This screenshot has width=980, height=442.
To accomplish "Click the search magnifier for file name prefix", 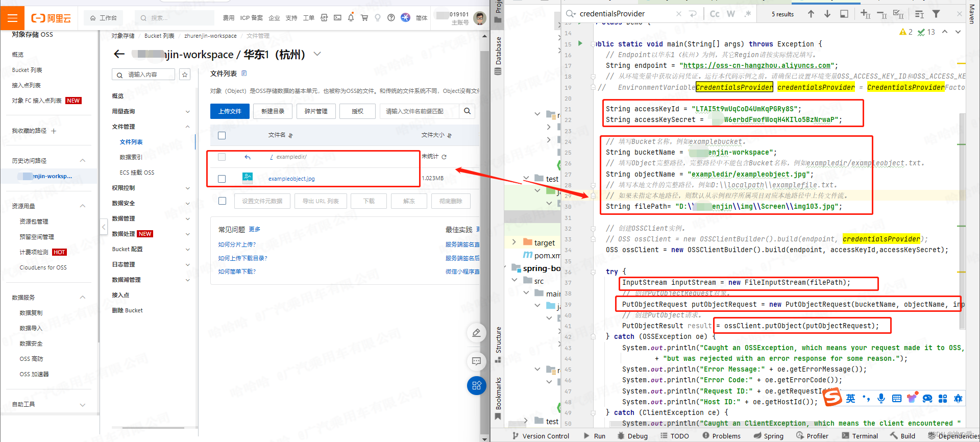I will [467, 111].
